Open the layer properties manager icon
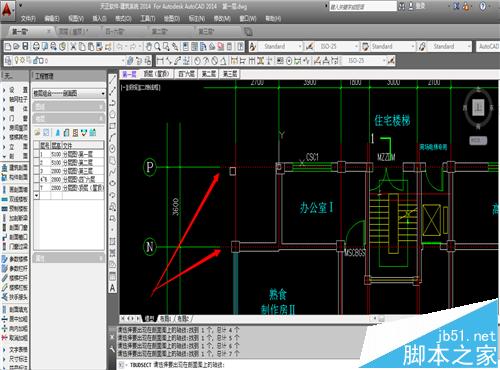The image size is (500, 370). (x=8, y=61)
